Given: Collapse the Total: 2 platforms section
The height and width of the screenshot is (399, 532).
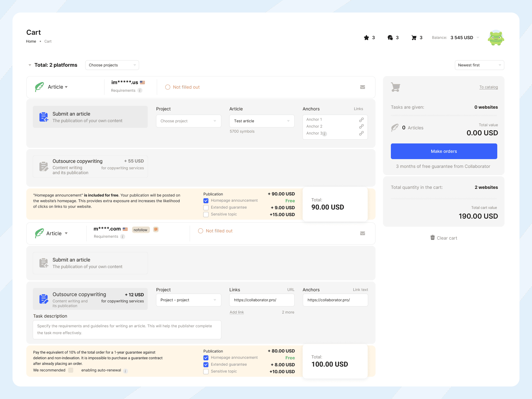Looking at the screenshot, I should tap(29, 65).
